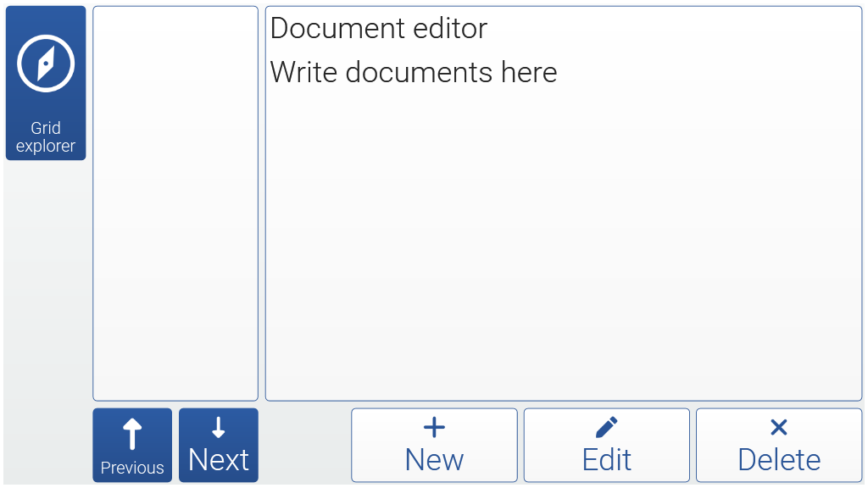This screenshot has height=488, width=868.
Task: Click the X icon above Delete
Action: click(x=779, y=427)
